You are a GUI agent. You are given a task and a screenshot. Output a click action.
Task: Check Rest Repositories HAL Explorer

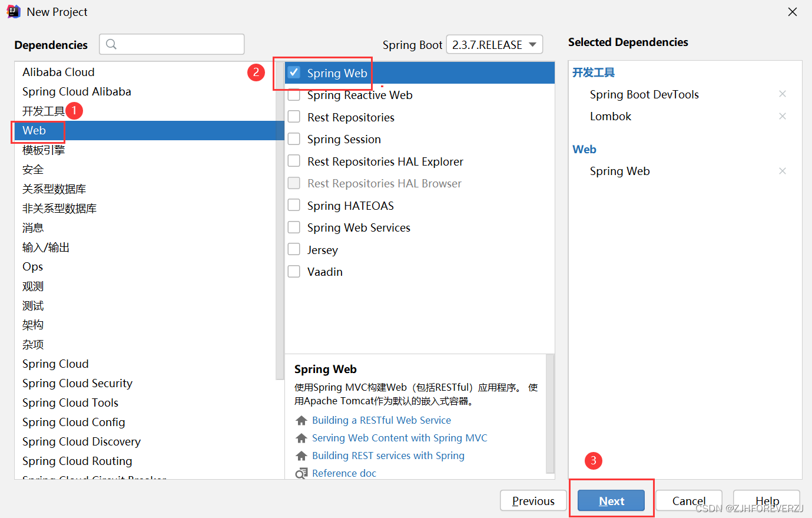pos(294,161)
